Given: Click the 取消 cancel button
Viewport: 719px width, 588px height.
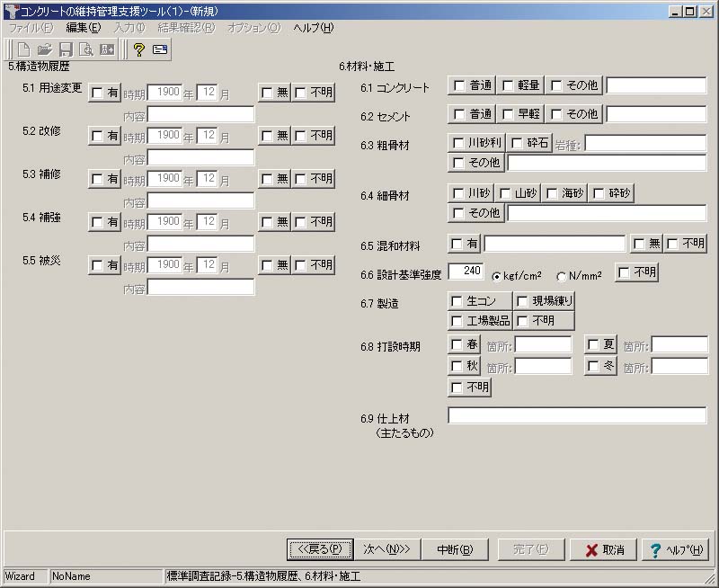Looking at the screenshot, I should coord(603,549).
